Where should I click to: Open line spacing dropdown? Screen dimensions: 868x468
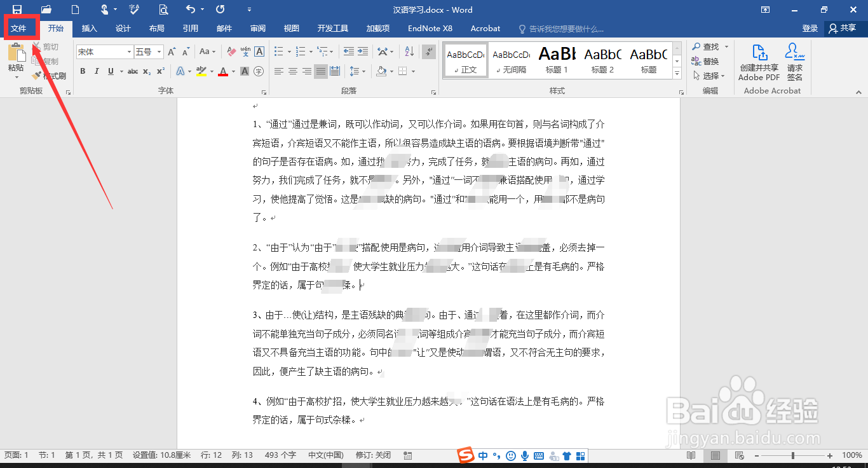click(x=358, y=71)
